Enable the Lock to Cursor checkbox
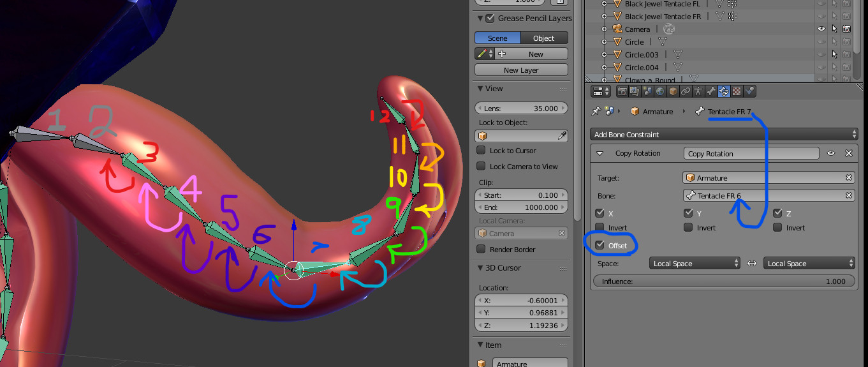868x367 pixels. 482,151
